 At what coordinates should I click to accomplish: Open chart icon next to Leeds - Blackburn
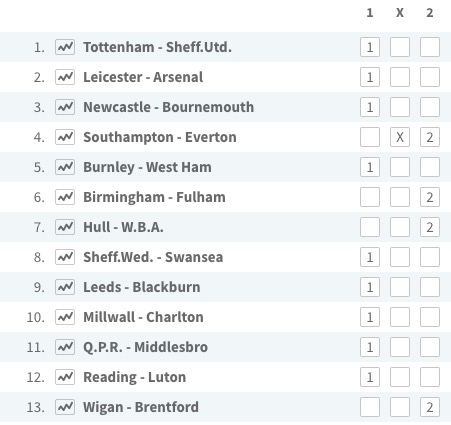point(65,287)
